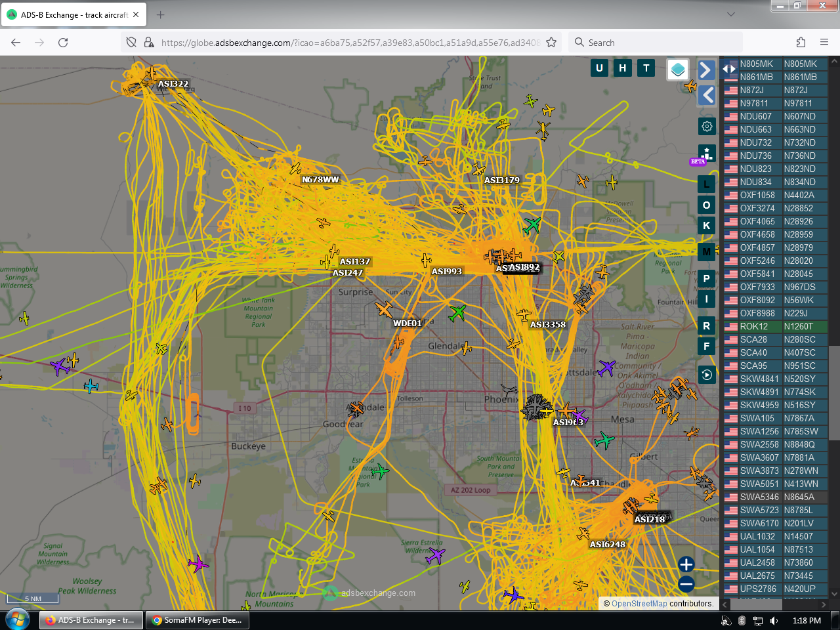Viewport: 840px width, 630px height.
Task: Toggle the T map button
Action: 646,68
